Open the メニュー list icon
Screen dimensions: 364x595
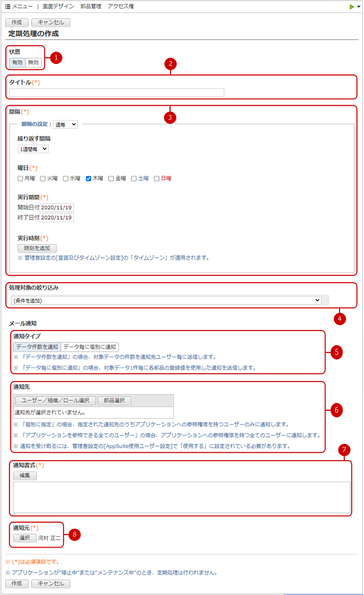[x=8, y=6]
